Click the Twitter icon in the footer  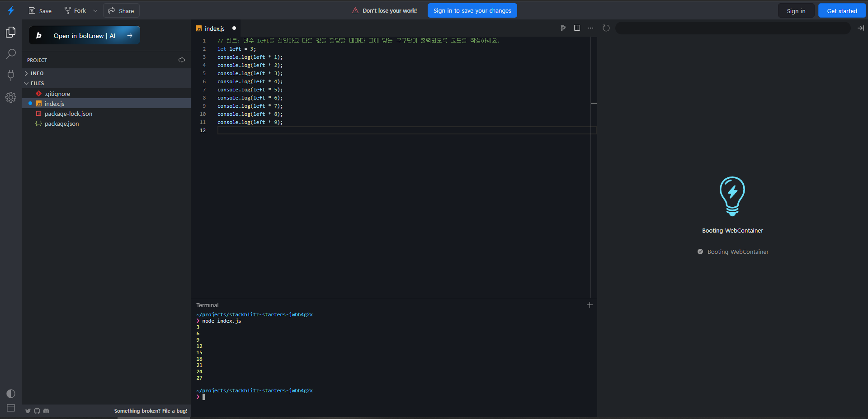click(28, 411)
